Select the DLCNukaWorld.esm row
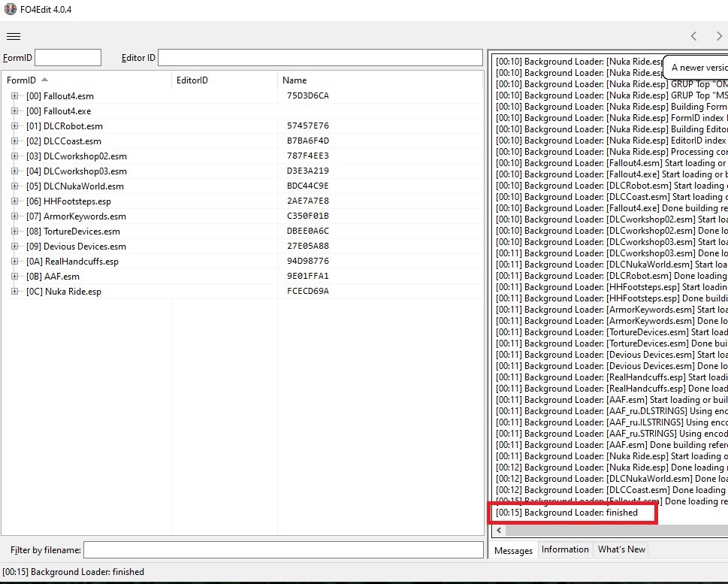Screen dimensions: 728x584 [x=75, y=186]
